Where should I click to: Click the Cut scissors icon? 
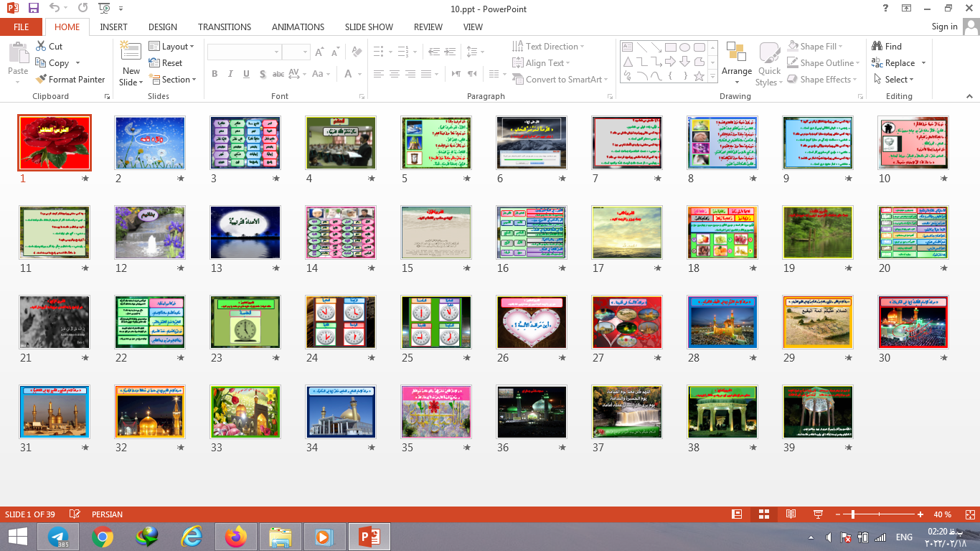tap(41, 47)
